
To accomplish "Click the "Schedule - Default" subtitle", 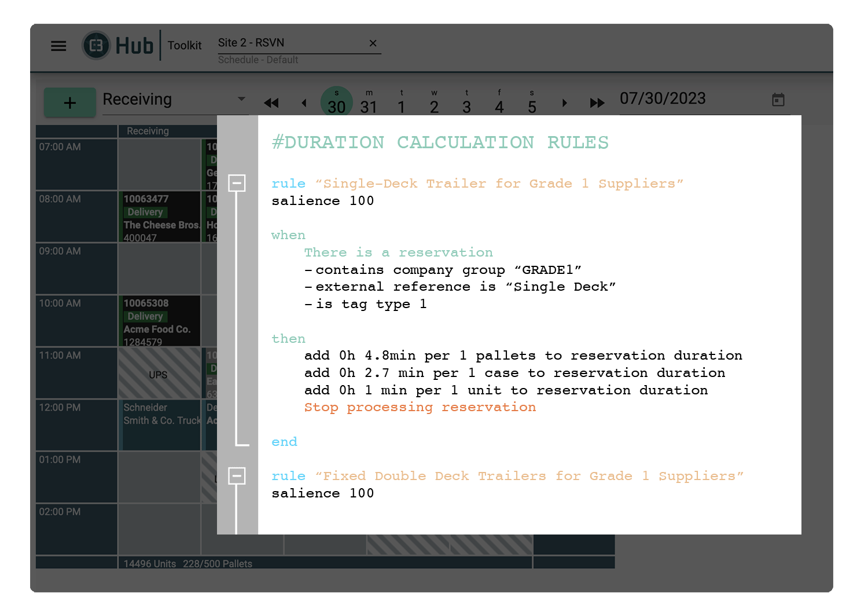I will [258, 60].
